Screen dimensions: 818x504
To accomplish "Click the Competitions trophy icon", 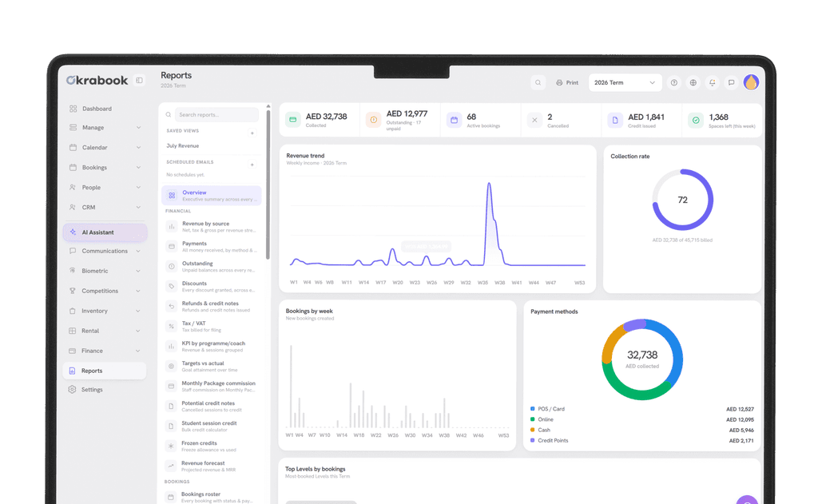I will (73, 291).
